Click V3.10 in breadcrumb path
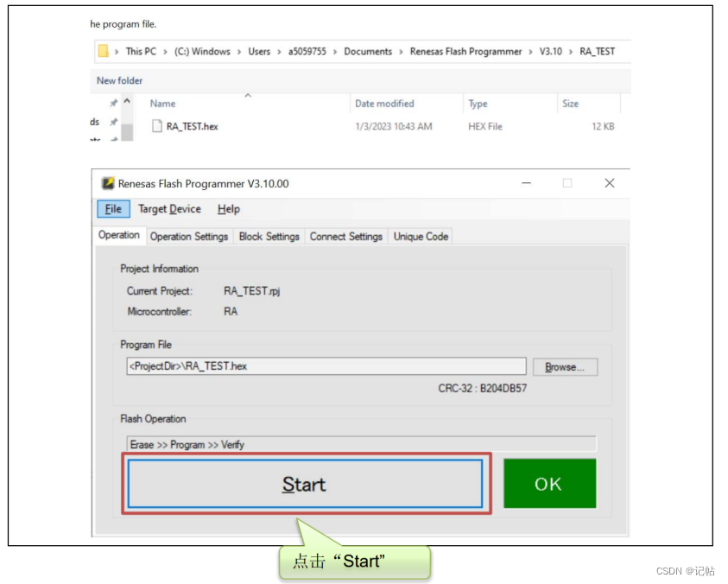This screenshot has width=728, height=584. click(x=551, y=52)
